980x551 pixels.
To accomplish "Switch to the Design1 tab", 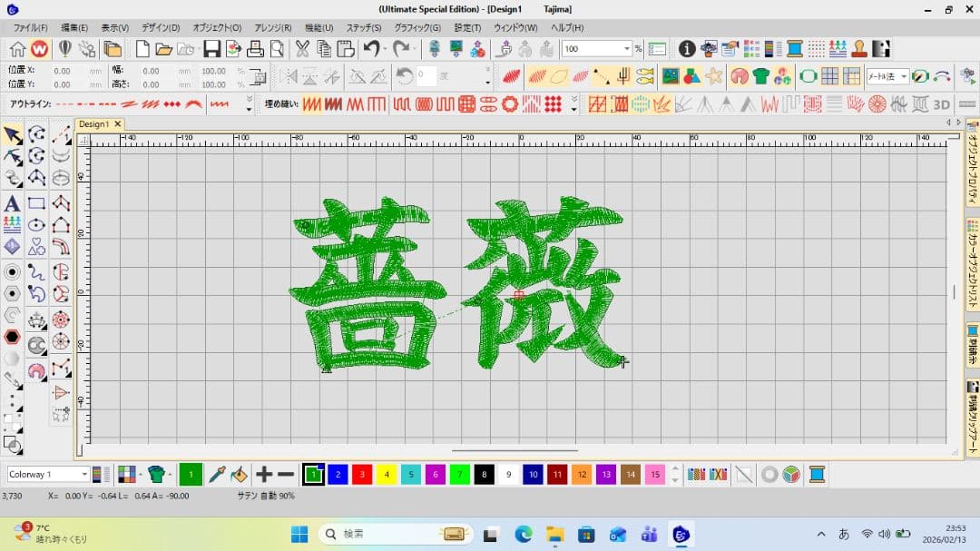I will [x=95, y=123].
